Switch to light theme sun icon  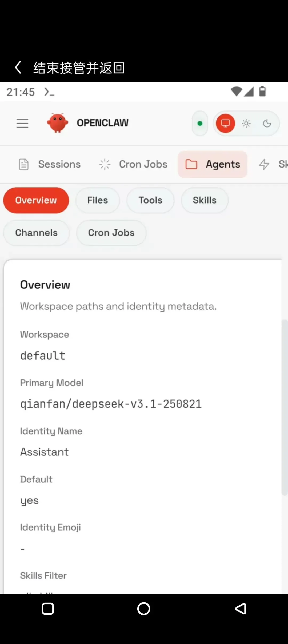(x=246, y=123)
